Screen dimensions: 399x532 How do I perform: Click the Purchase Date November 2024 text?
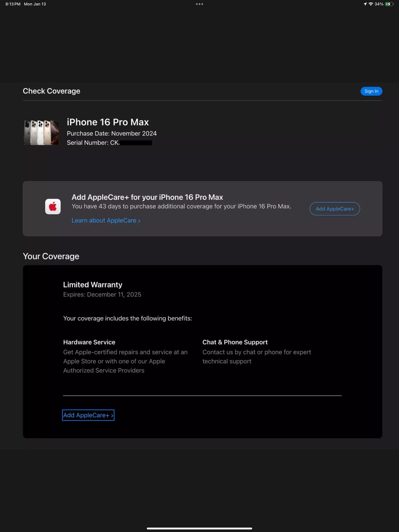coord(111,134)
